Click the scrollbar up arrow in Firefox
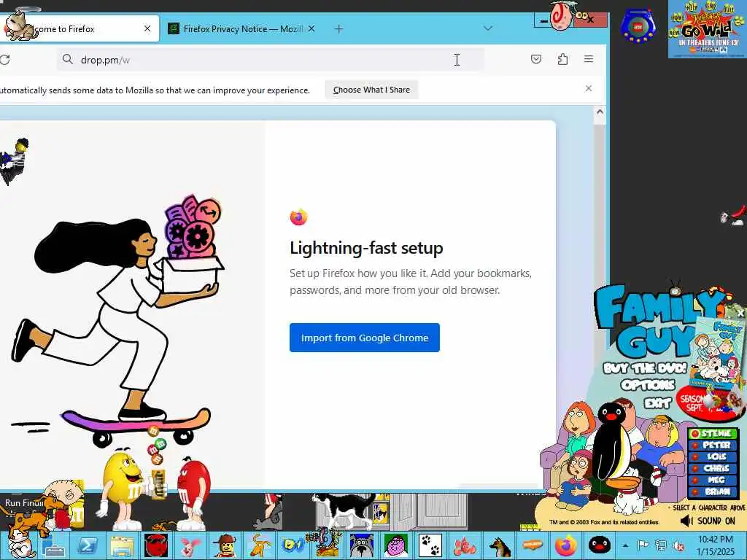Image resolution: width=747 pixels, height=560 pixels. coord(600,112)
